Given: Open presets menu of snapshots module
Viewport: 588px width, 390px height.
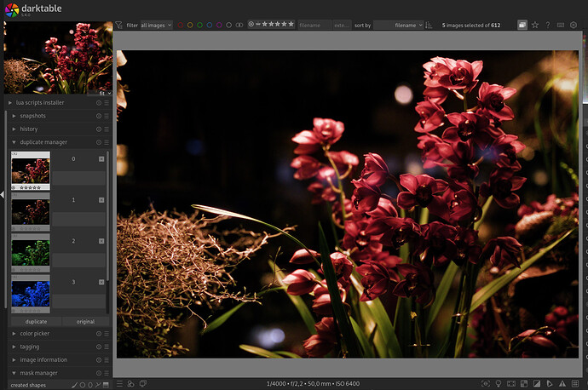Looking at the screenshot, I should coord(107,116).
